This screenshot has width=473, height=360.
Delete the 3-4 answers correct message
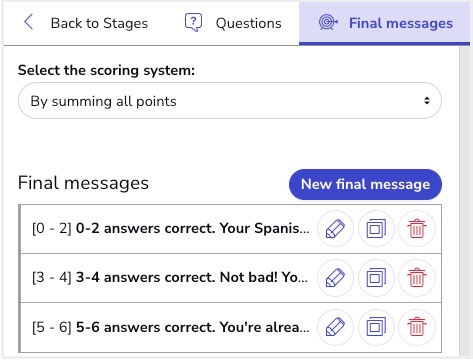[417, 278]
